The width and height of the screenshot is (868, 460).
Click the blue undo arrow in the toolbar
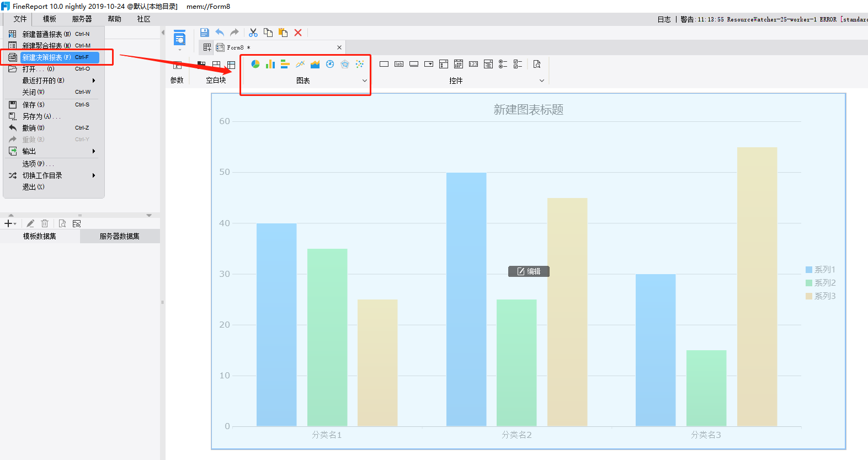pyautogui.click(x=220, y=33)
